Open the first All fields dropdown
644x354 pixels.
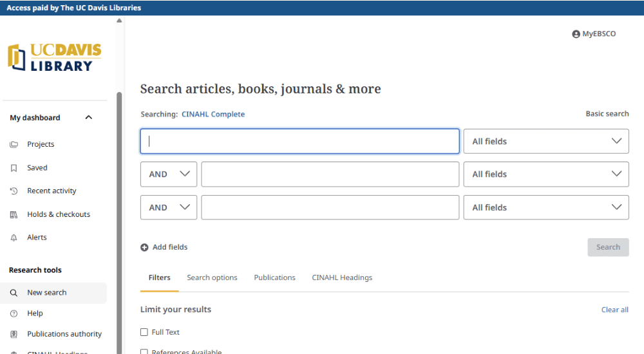click(x=545, y=142)
